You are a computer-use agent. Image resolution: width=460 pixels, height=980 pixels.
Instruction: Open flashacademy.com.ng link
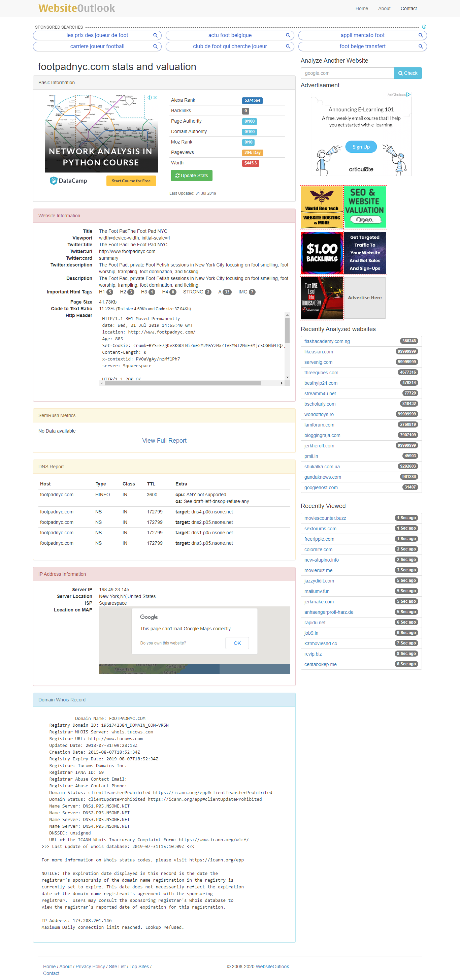click(327, 341)
